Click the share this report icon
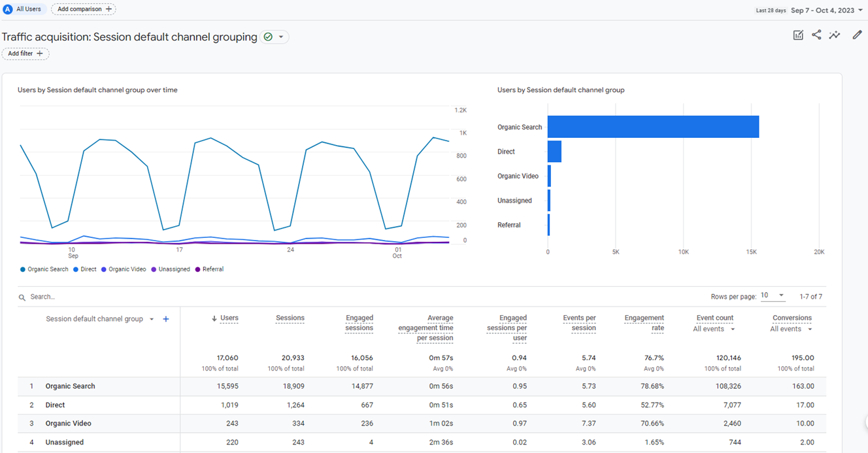Viewport: 868px width, 453px height. 816,35
